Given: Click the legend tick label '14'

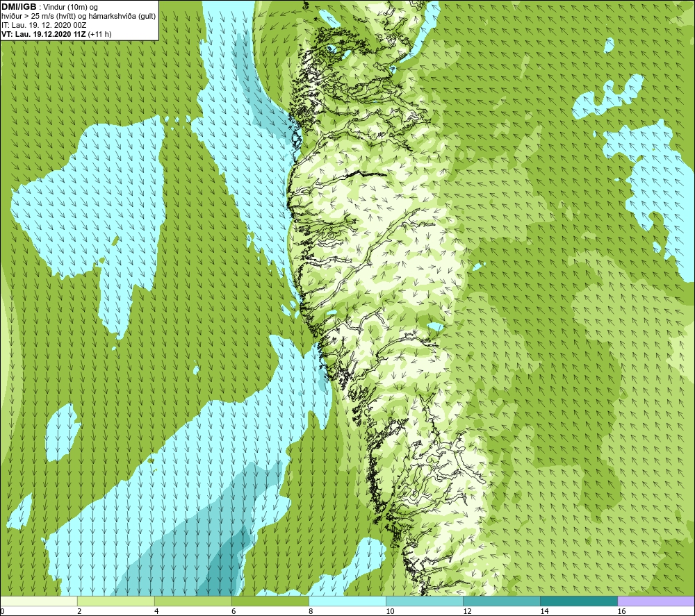Looking at the screenshot, I should (x=544, y=611).
